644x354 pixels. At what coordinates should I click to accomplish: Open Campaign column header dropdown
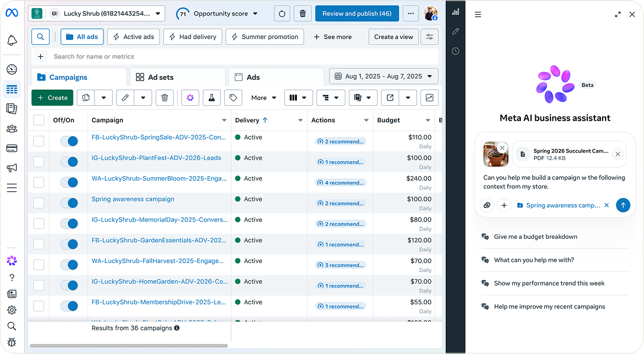click(224, 121)
